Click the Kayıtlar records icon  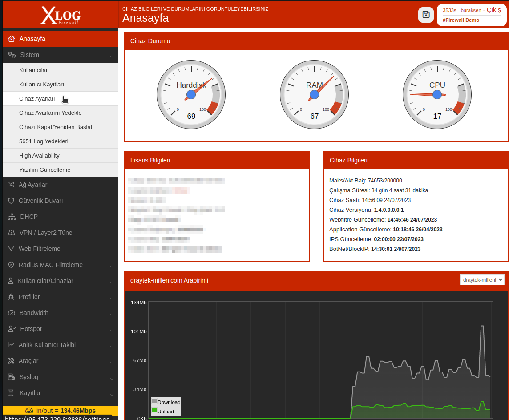click(11, 393)
